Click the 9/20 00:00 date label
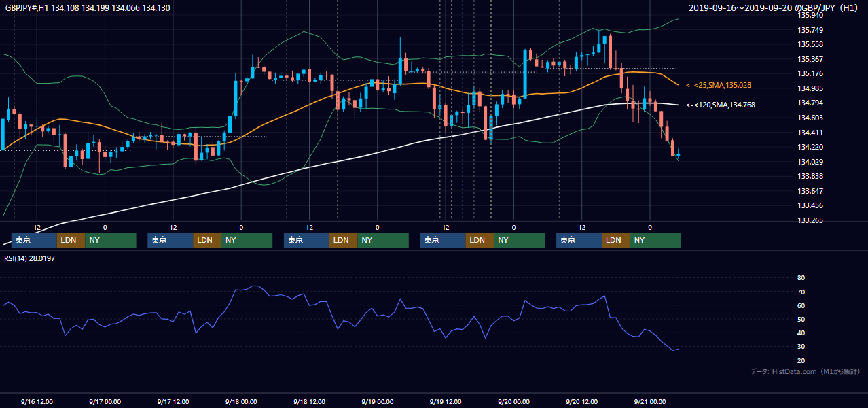The width and height of the screenshot is (868, 408). pos(513,401)
